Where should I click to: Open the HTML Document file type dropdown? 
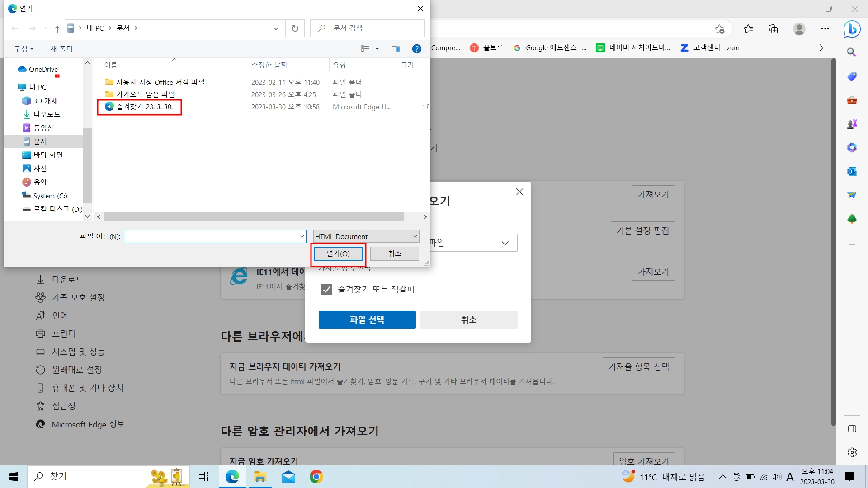click(366, 236)
